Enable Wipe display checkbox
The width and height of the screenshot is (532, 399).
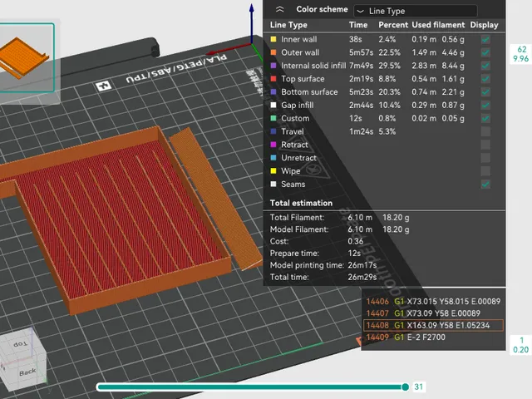[x=485, y=171]
